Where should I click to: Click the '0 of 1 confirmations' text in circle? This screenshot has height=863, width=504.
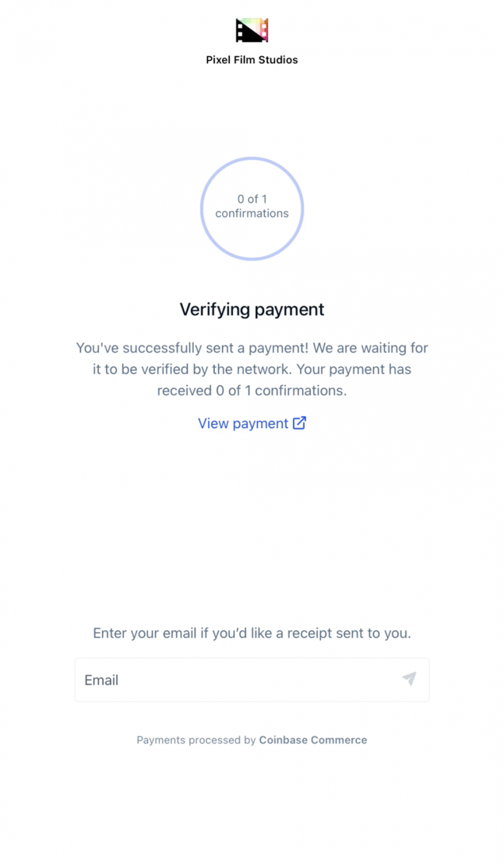(x=252, y=206)
